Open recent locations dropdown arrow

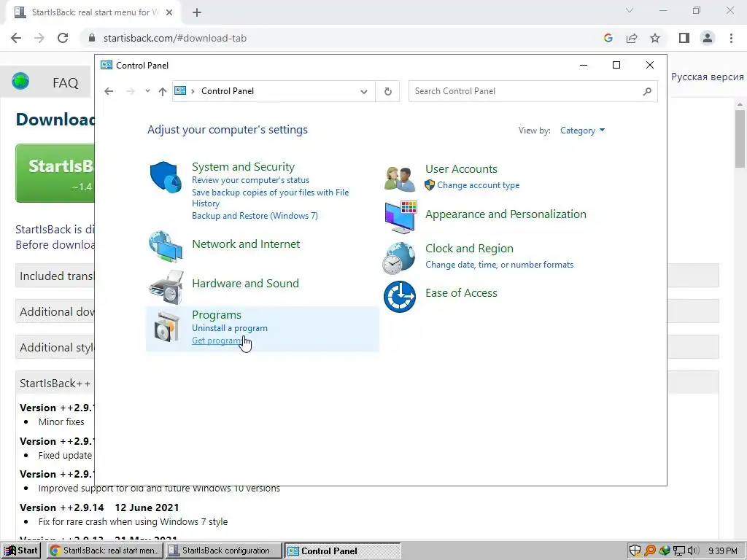(147, 91)
